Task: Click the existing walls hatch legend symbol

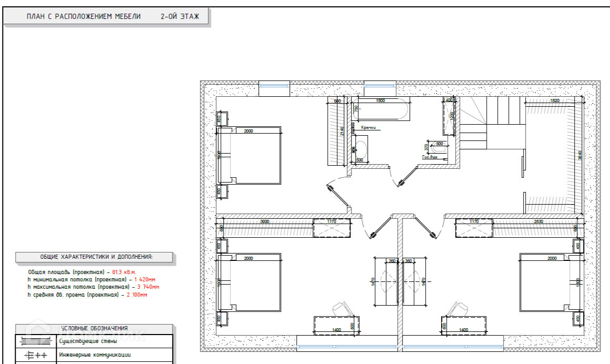Action: click(x=36, y=341)
